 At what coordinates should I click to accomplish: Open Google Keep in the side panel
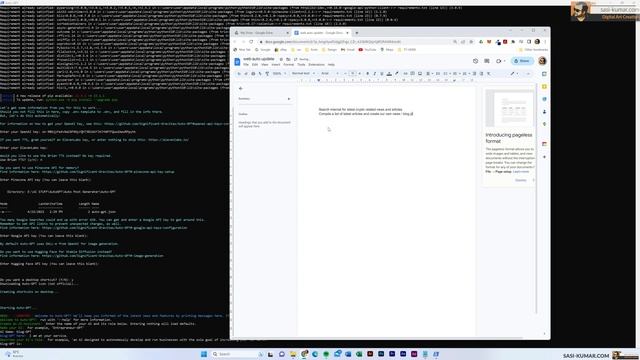(x=544, y=87)
